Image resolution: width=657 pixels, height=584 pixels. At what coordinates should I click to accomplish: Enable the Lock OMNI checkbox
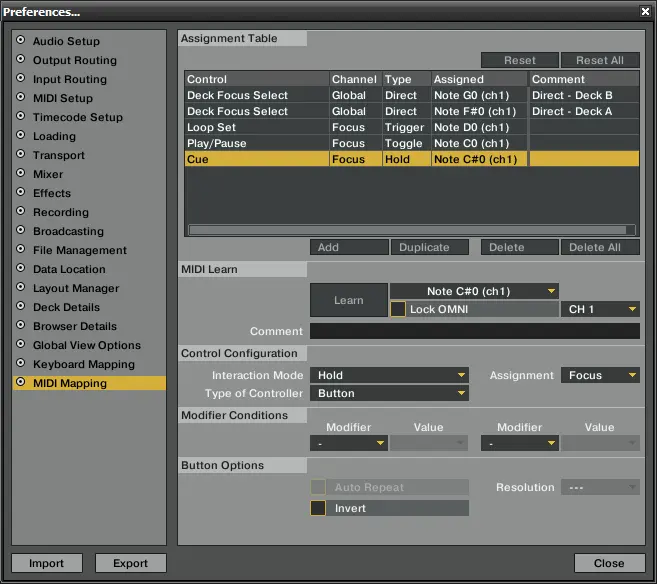pyautogui.click(x=398, y=310)
